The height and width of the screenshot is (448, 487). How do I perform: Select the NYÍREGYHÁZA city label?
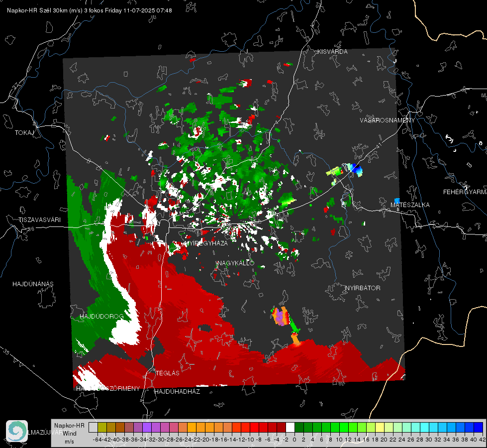(x=206, y=243)
